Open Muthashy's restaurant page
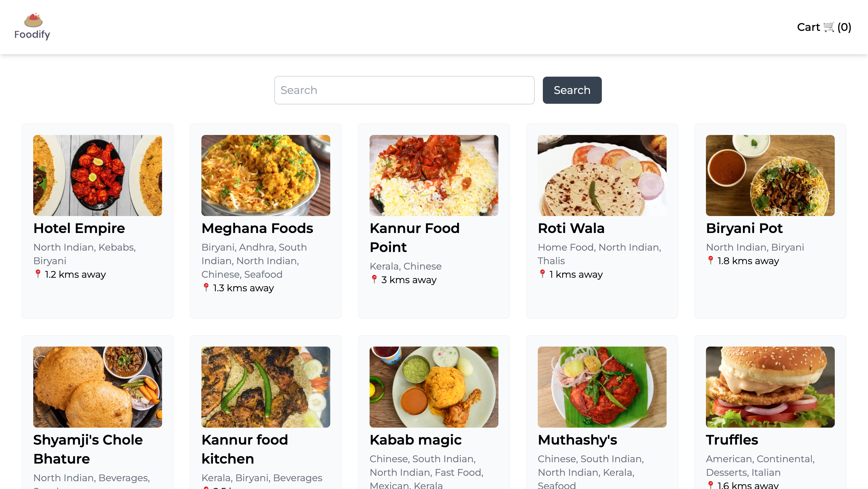This screenshot has height=489, width=868. pos(578,439)
